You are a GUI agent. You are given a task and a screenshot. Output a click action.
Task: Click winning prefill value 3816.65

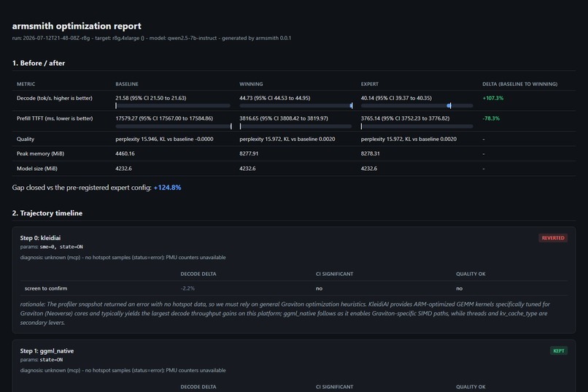(x=284, y=118)
